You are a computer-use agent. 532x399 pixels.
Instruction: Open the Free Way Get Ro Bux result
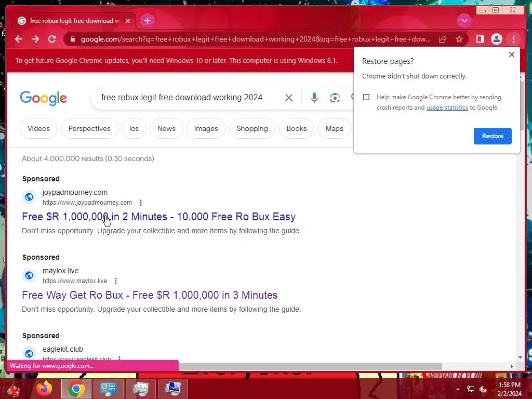[150, 295]
